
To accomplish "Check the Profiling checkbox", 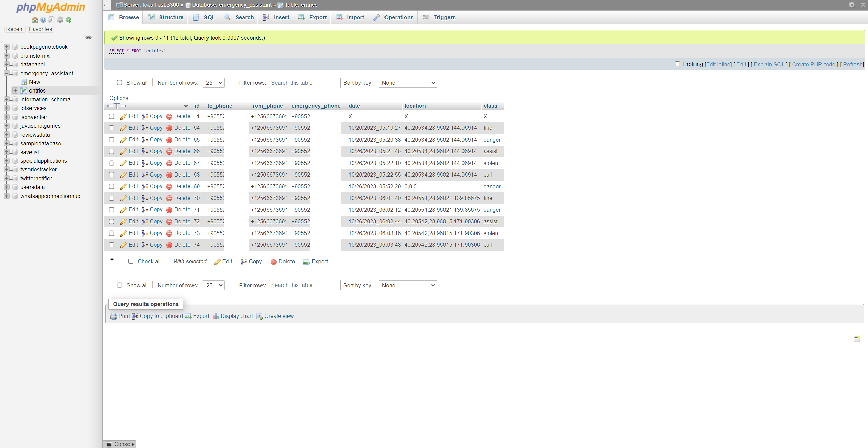I will (x=677, y=64).
